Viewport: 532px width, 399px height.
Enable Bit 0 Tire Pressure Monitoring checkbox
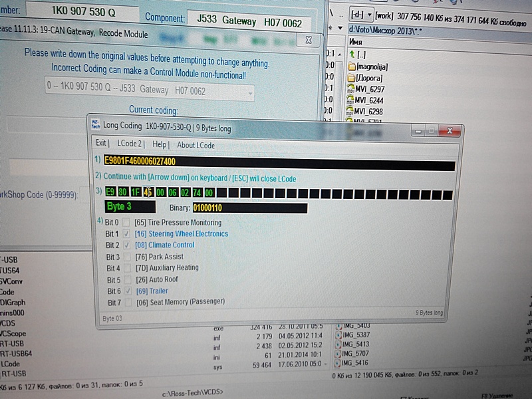point(126,223)
